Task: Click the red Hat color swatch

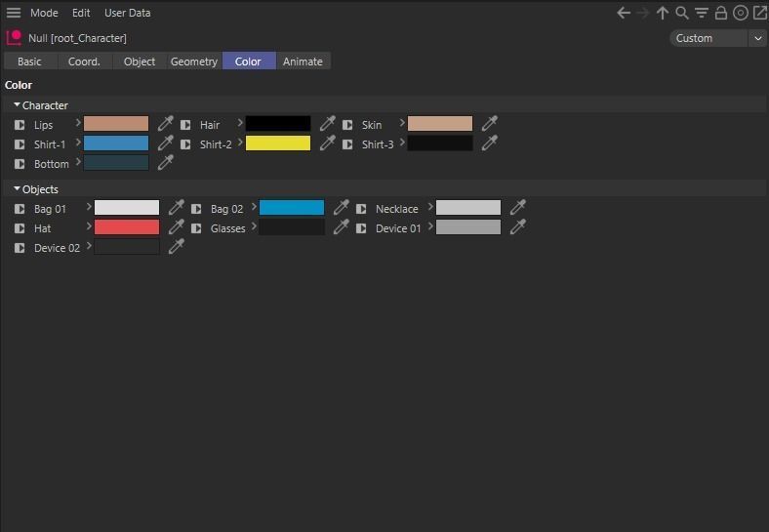Action: (127, 227)
